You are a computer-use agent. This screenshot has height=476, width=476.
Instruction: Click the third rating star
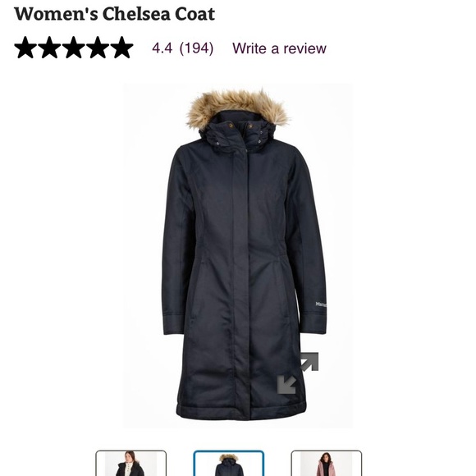coord(74,48)
